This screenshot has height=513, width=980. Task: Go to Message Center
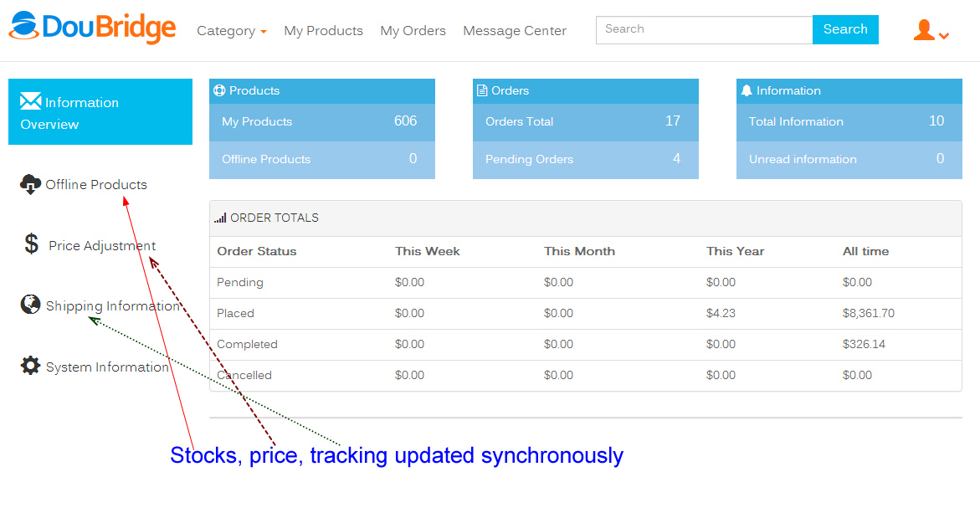pos(515,31)
